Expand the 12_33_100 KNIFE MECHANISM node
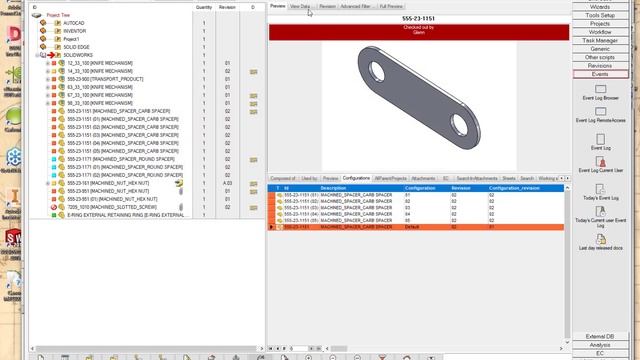Image resolution: width=640 pixels, height=360 pixels. [48, 63]
